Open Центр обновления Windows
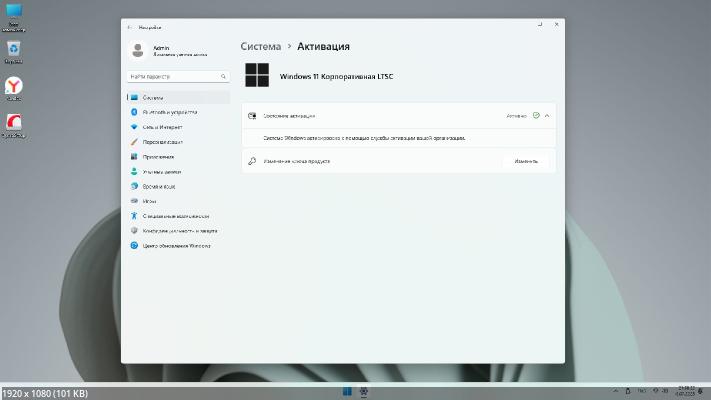711x400 pixels. (179, 246)
